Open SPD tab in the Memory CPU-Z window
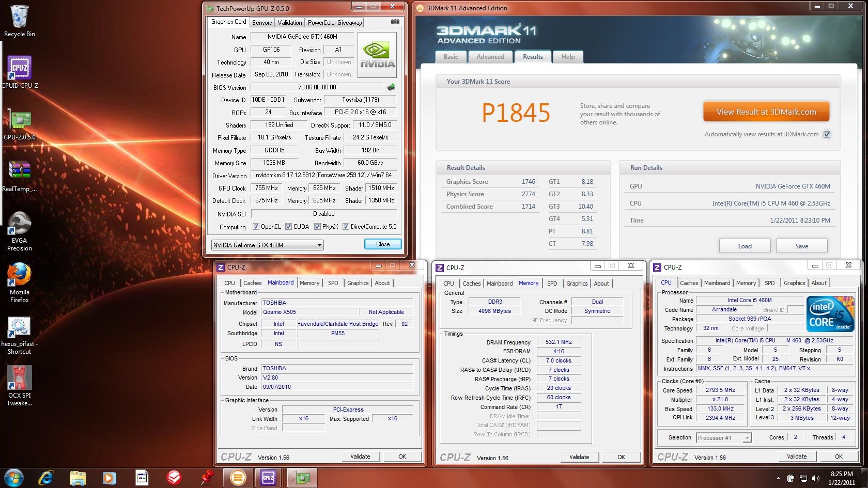 (552, 284)
